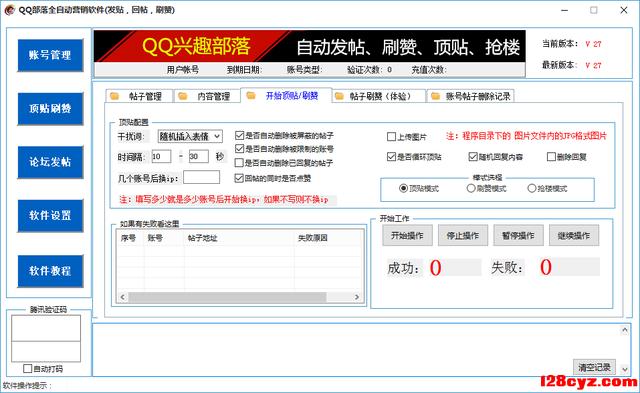This screenshot has width=640, height=393.
Task: Toggle 是否自动删除被屏蔽的帖子 checkbox
Action: 240,135
